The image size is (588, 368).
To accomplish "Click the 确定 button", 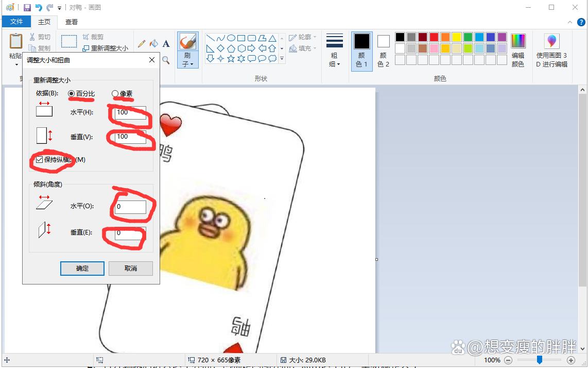I will (82, 269).
